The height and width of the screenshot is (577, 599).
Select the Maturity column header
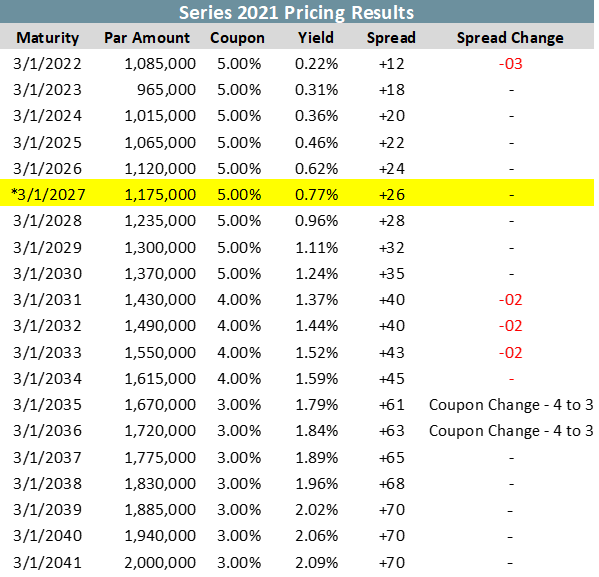coord(48,38)
